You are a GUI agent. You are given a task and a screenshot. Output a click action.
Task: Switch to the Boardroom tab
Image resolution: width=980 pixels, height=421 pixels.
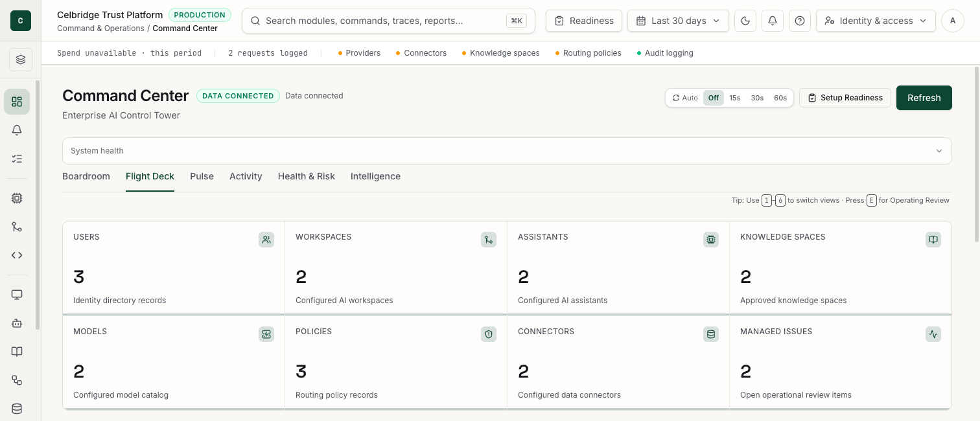[86, 176]
